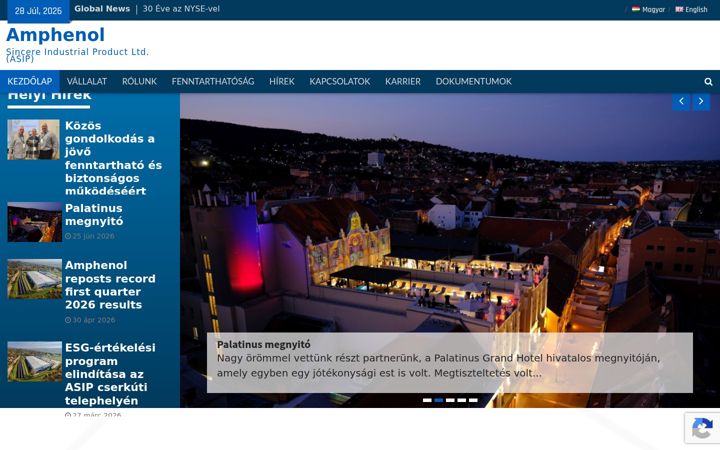Open the Vállalat menu item

(x=87, y=81)
